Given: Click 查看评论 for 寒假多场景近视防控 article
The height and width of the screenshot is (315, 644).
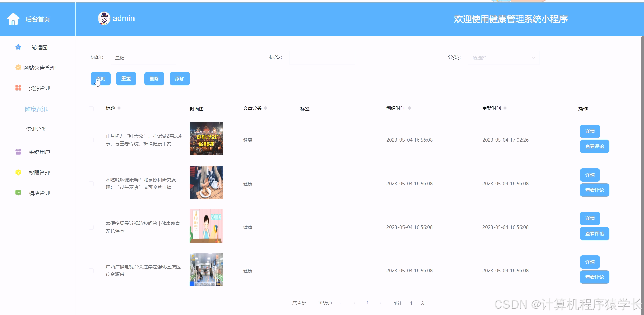Looking at the screenshot, I should click(595, 234).
